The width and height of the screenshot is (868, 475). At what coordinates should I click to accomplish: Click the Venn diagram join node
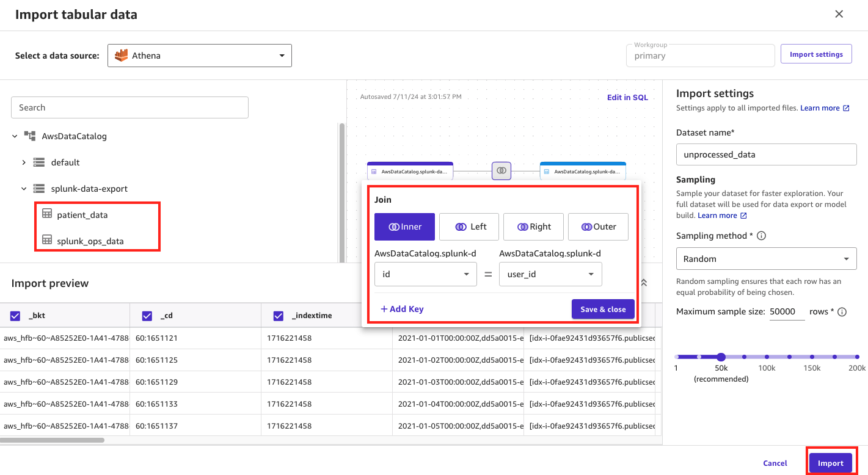click(501, 171)
